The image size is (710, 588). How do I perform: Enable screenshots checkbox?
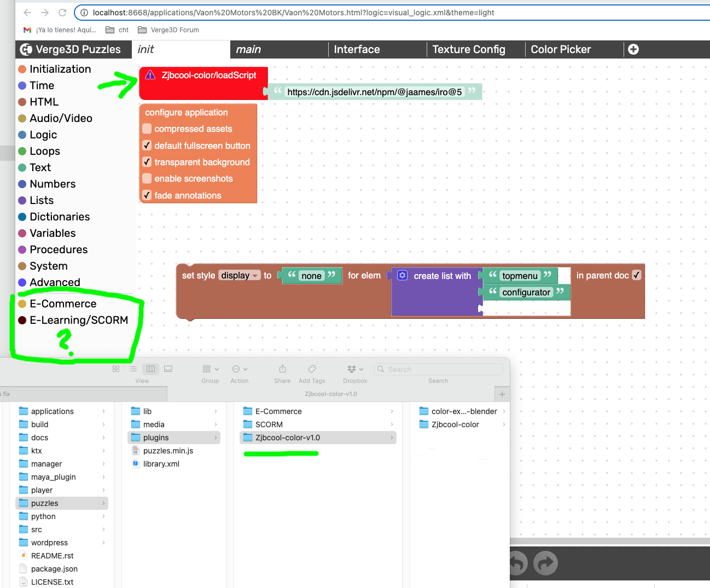[x=147, y=178]
